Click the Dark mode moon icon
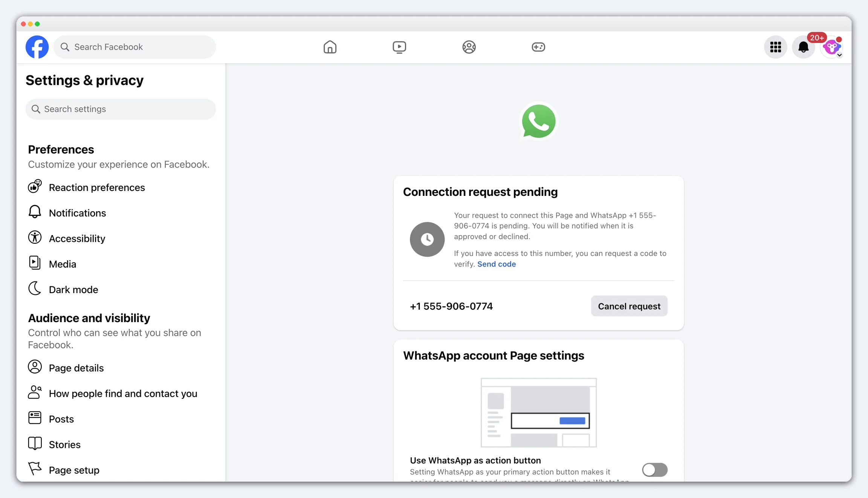The height and width of the screenshot is (498, 868). click(x=35, y=289)
